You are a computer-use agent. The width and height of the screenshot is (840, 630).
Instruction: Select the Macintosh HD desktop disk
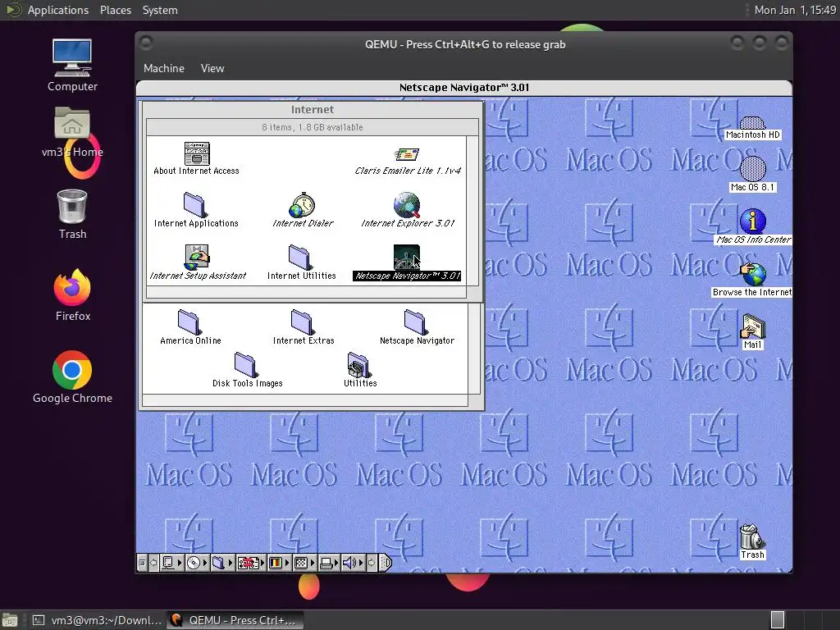pos(752,123)
